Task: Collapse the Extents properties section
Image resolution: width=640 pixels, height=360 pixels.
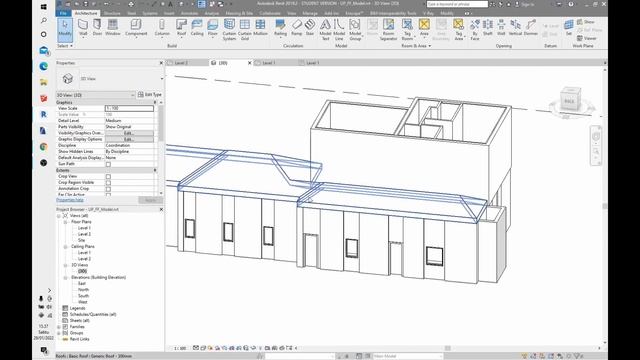Action: click(155, 170)
